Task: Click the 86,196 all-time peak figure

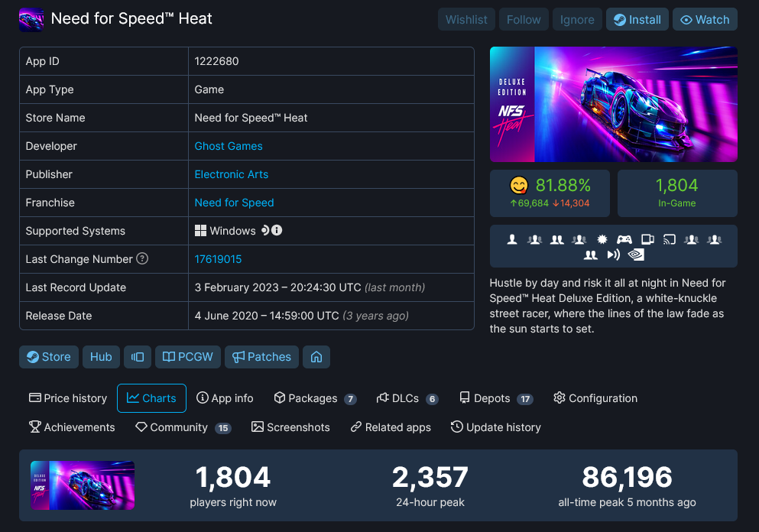Action: pos(627,477)
